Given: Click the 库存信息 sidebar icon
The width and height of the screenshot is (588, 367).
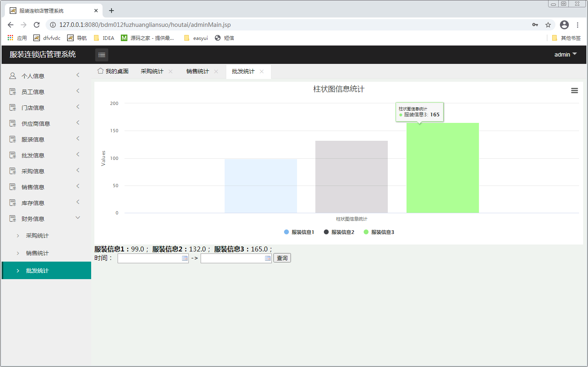Looking at the screenshot, I should point(13,203).
